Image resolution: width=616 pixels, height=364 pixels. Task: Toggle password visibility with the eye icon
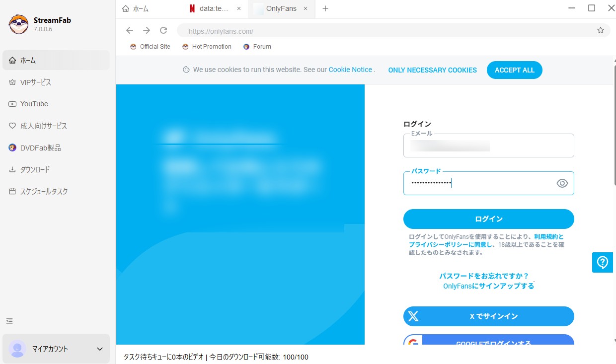coord(562,183)
